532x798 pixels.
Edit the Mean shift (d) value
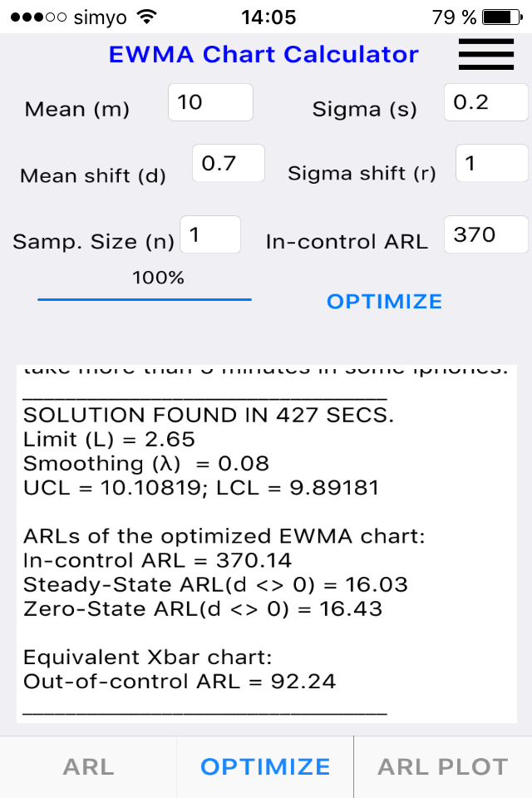click(229, 164)
